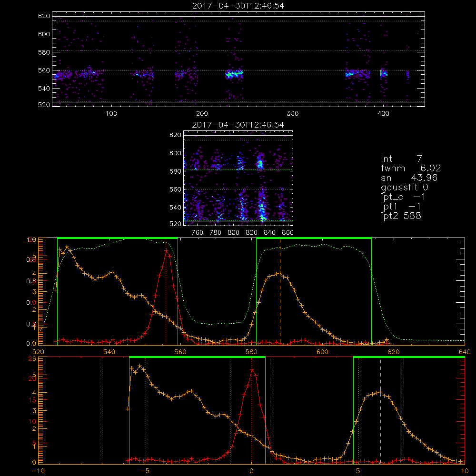
Task: Select the 'fwhm 6.02' readout
Action: 411,168
